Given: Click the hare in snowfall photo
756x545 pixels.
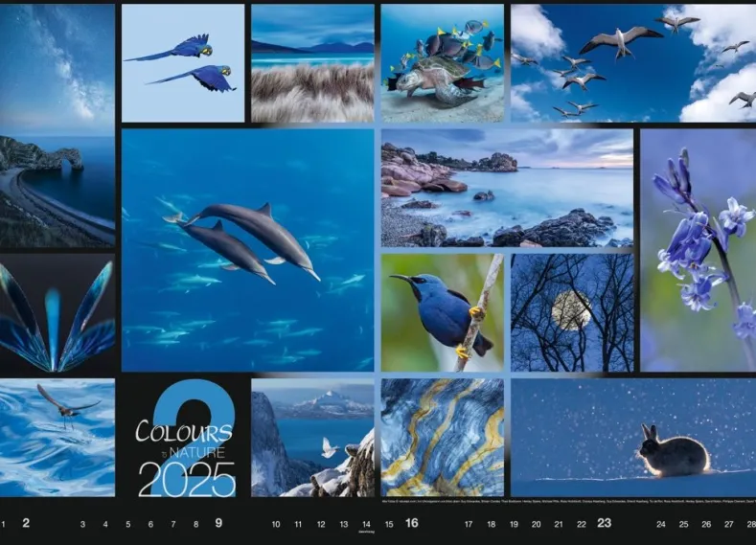Looking at the screenshot, I should [633, 438].
